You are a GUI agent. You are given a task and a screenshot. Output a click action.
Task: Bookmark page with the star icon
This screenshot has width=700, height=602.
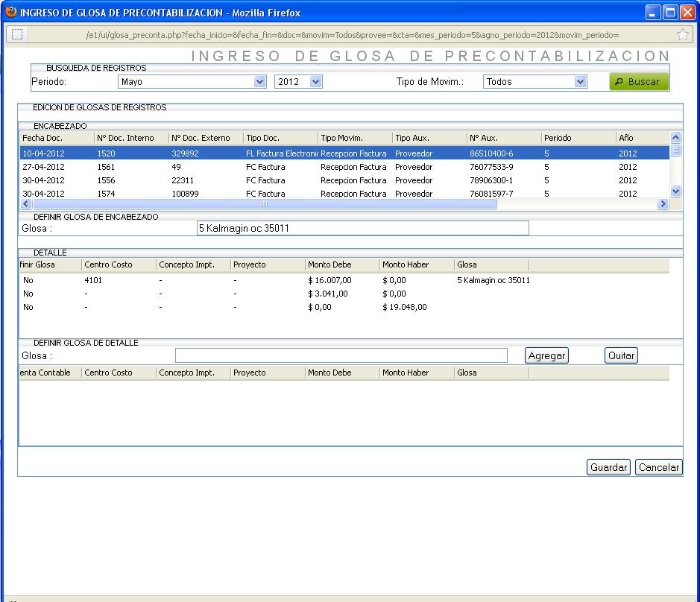(682, 34)
